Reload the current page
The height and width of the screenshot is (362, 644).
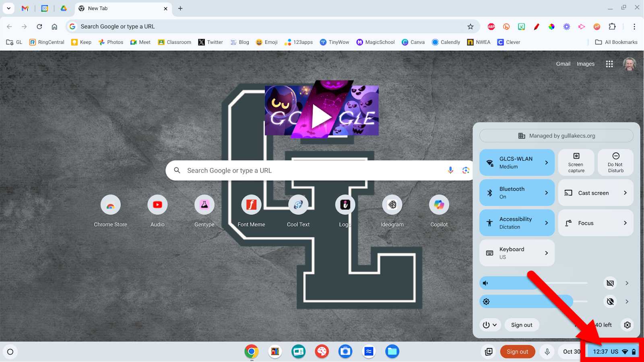[x=39, y=27]
